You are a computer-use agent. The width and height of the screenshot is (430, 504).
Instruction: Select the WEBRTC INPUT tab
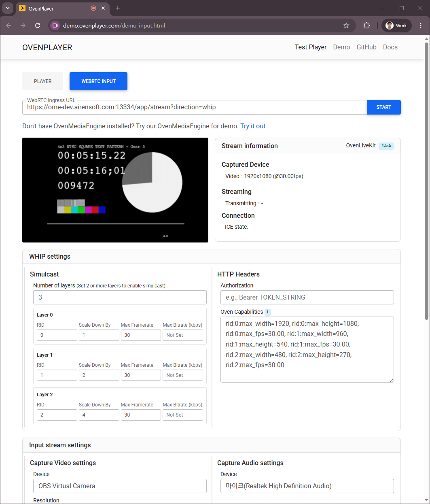tap(98, 81)
